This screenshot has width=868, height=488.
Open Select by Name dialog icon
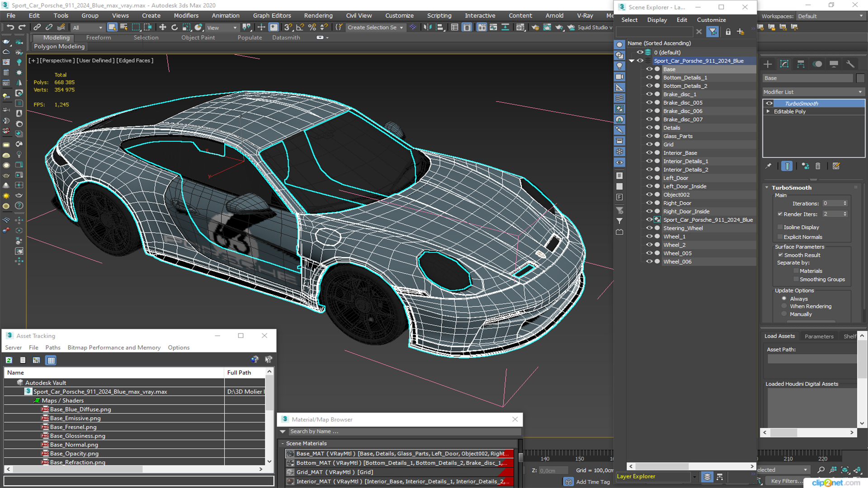coord(124,27)
